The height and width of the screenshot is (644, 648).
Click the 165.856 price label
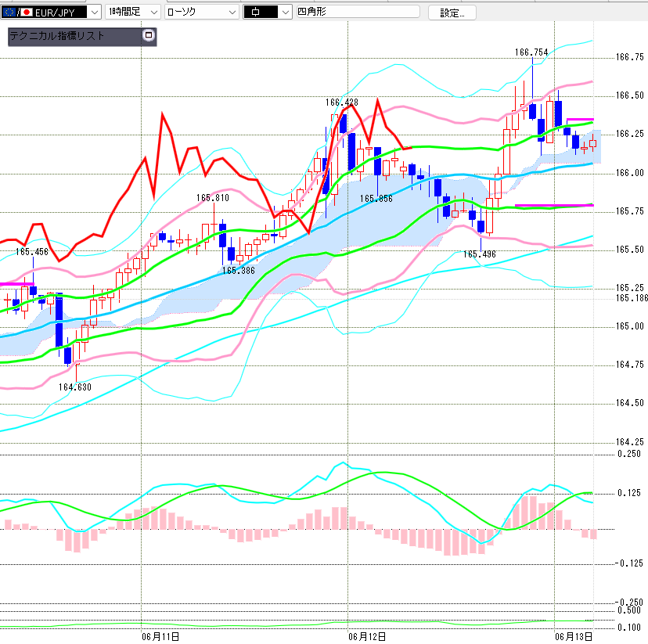tap(376, 199)
